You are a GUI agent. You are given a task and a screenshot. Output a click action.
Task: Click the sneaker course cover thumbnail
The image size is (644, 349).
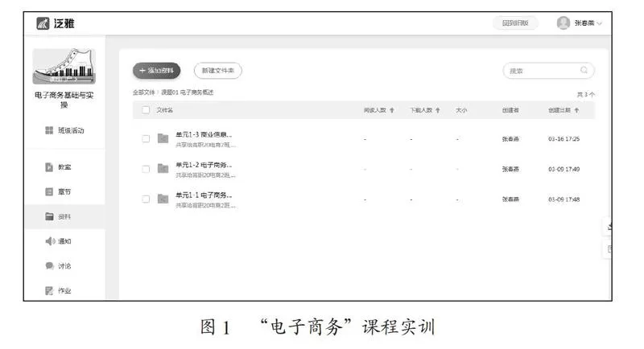(x=64, y=67)
